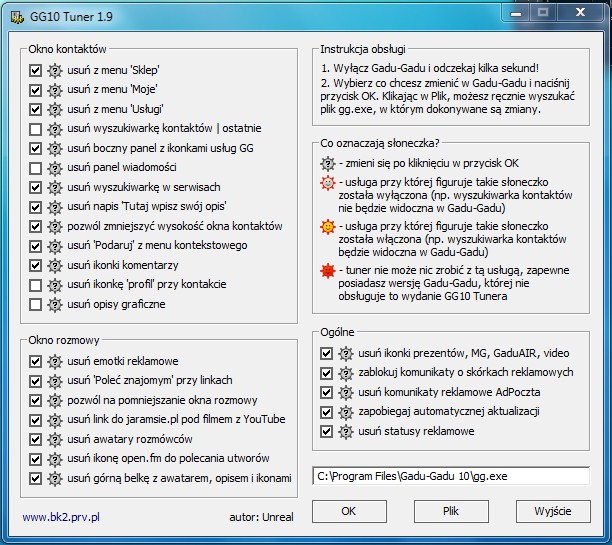Uncheck 'usuń Poleć znajomym przy linkach' checkbox

(35, 381)
